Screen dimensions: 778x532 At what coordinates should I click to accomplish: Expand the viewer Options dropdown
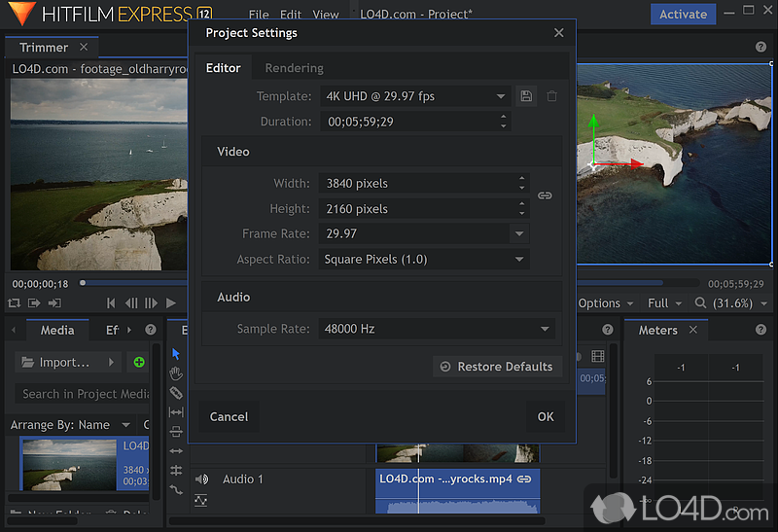click(605, 303)
